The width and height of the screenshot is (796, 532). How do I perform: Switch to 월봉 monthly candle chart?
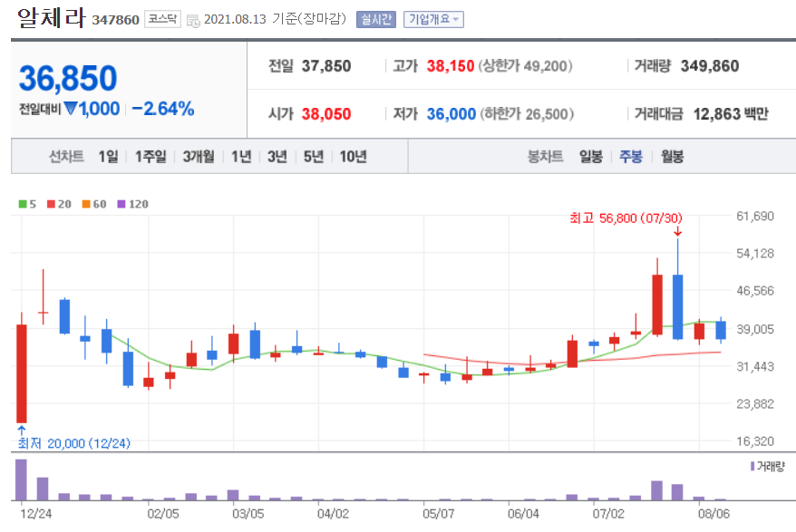pos(672,157)
